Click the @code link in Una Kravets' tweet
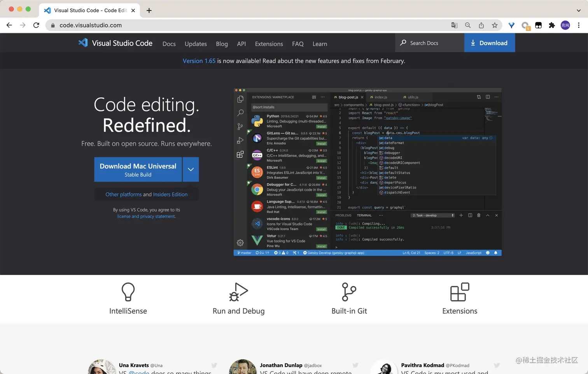 point(139,372)
